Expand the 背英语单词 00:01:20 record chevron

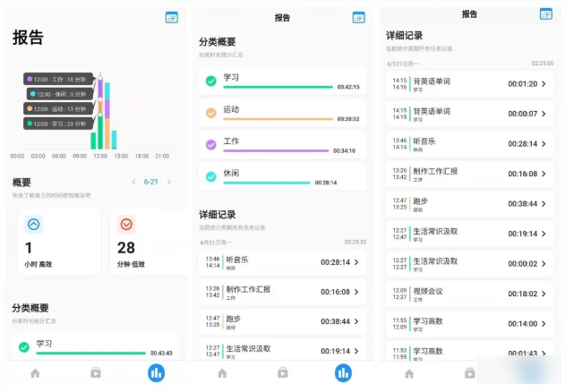click(x=544, y=83)
